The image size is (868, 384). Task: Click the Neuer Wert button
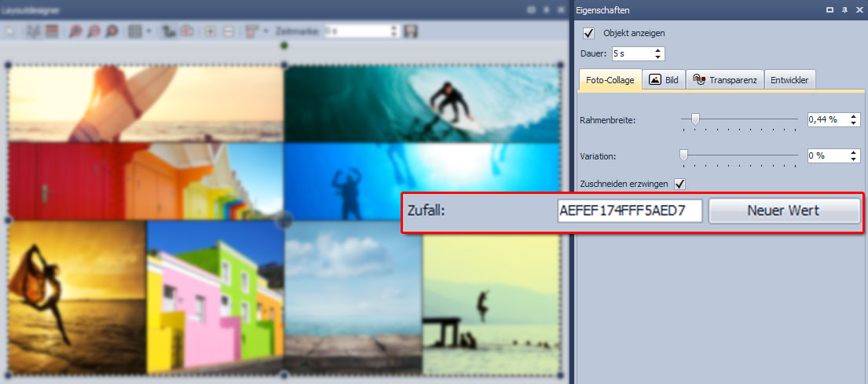pos(785,210)
